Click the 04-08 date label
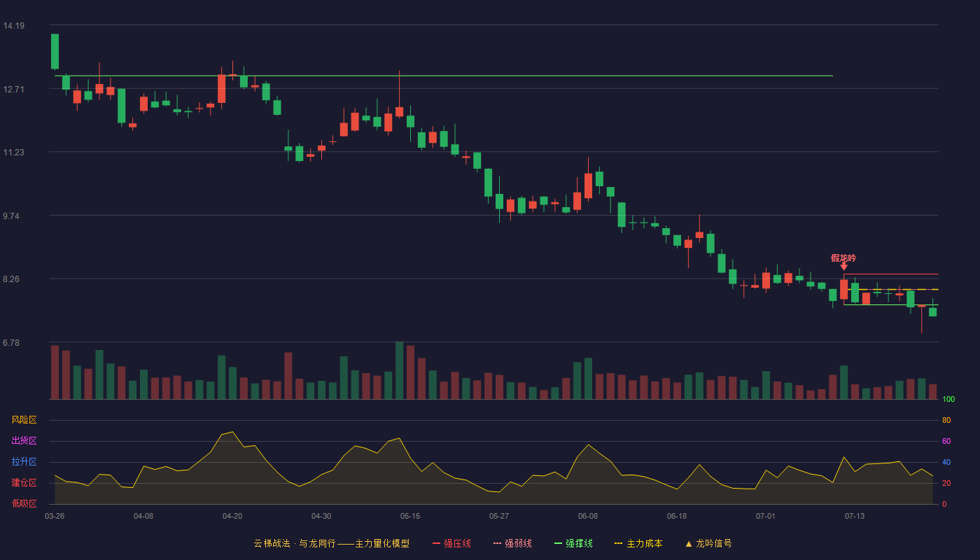Image resolution: width=980 pixels, height=560 pixels. [143, 516]
